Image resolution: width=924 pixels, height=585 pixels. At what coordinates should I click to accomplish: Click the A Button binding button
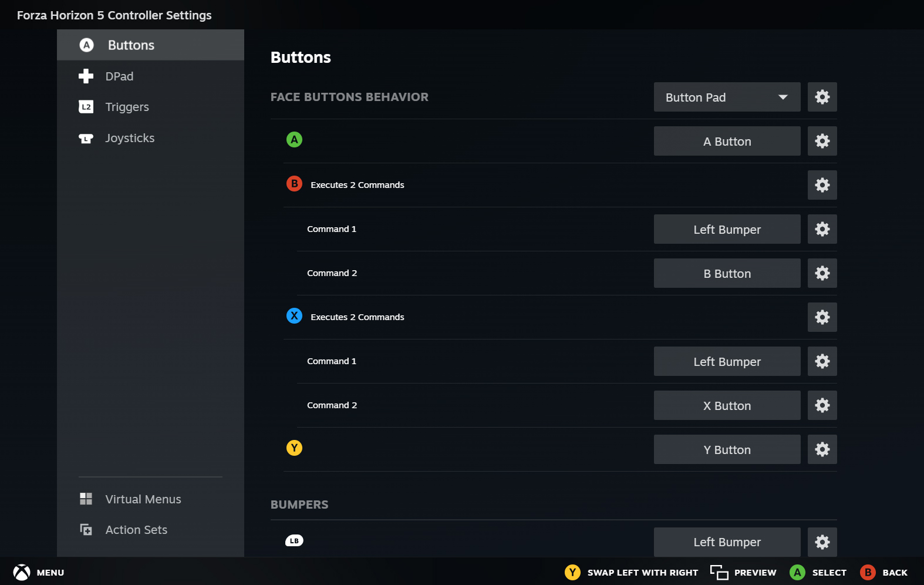pos(727,141)
